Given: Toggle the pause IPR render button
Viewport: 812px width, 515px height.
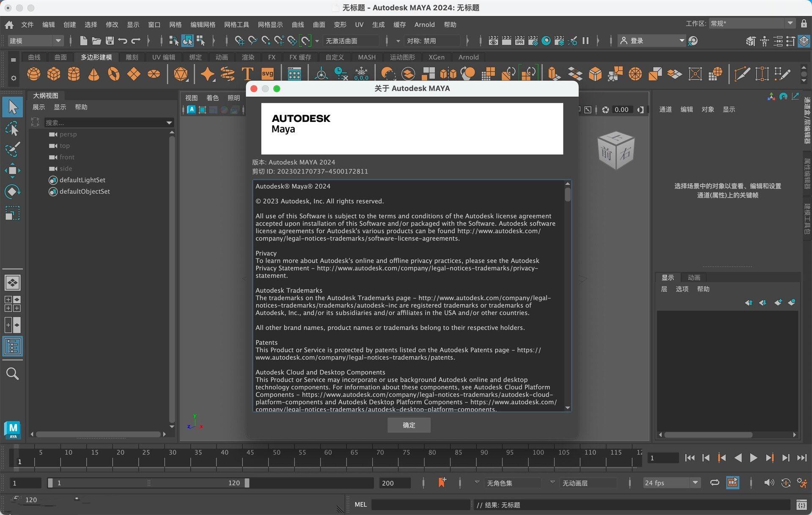Looking at the screenshot, I should click(585, 41).
